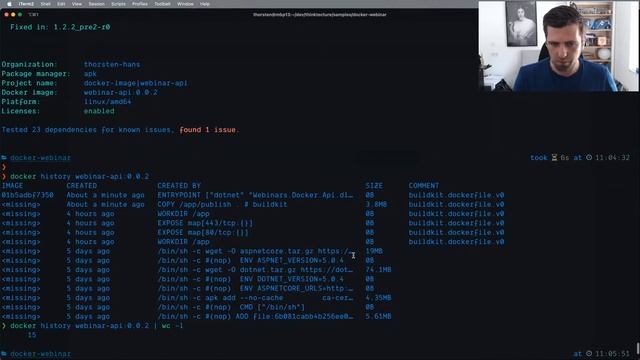
Task: Click the package manager value 'apk'
Action: 90,74
